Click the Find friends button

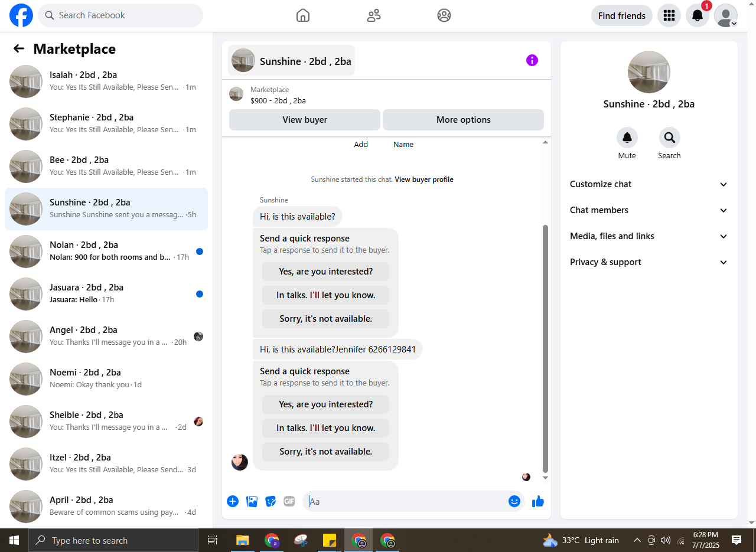(x=622, y=15)
